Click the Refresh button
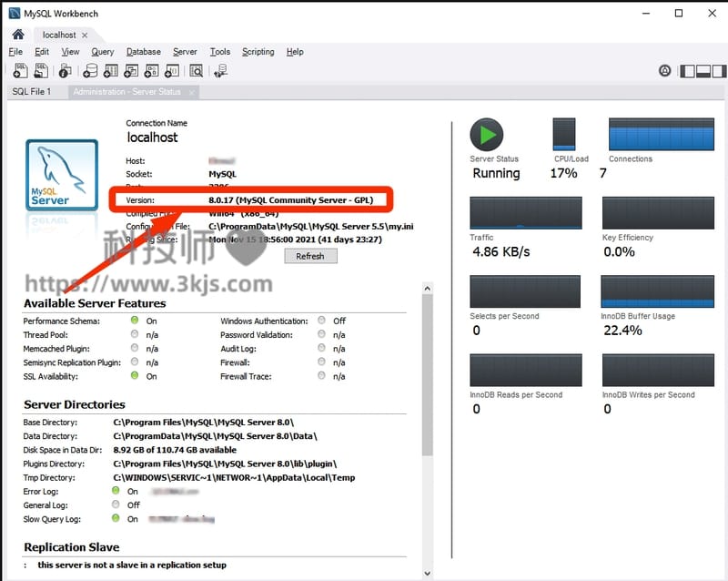 coord(310,256)
